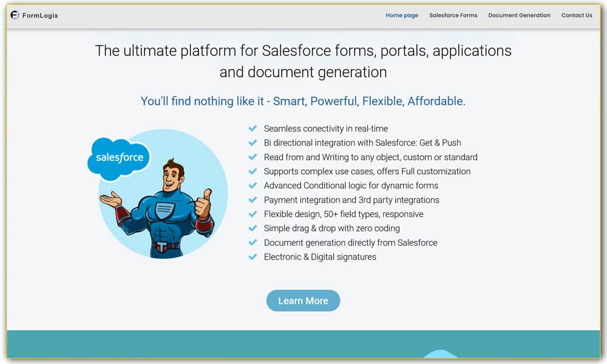
Task: Click the FormLogix logo icon
Action: point(13,15)
